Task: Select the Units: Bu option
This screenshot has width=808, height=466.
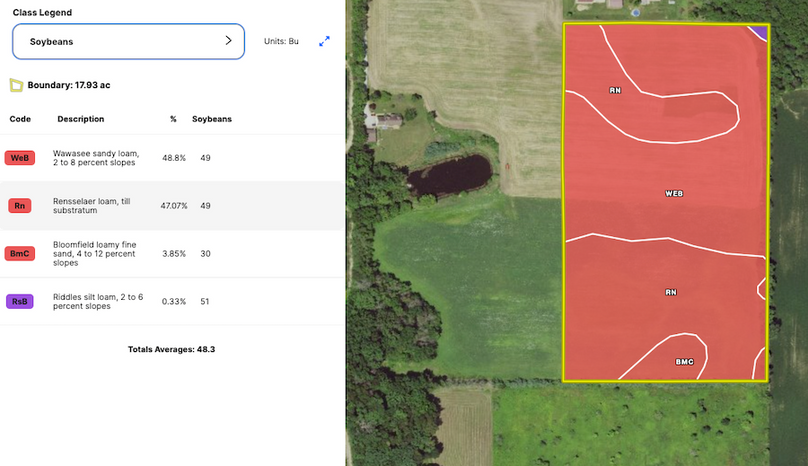Action: coord(280,42)
